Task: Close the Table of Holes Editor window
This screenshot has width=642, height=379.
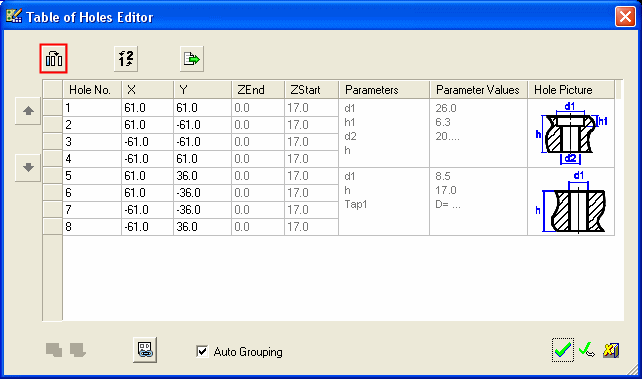Action: 625,17
